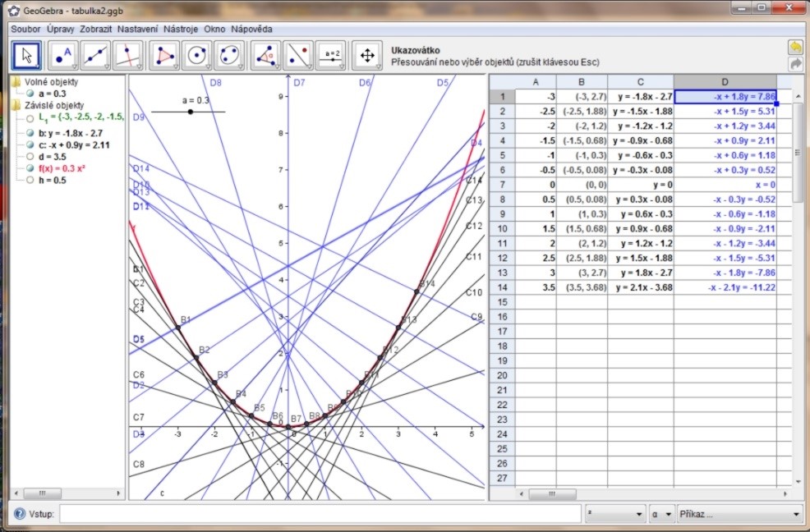Viewport: 810px width, 532px height.
Task: Open the Příkaz command dropdown
Action: [739, 514]
